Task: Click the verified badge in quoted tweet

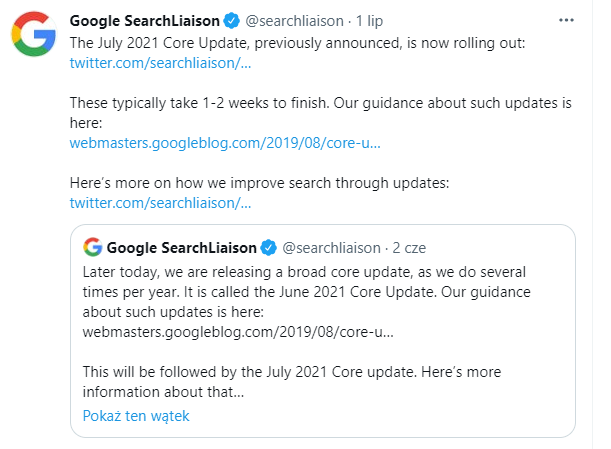Action: tap(268, 247)
